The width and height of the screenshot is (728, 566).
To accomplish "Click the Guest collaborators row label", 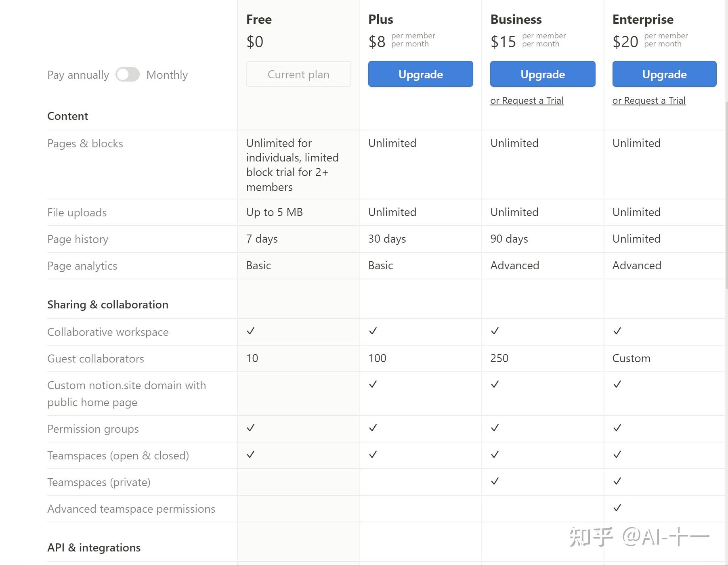I will pos(96,359).
